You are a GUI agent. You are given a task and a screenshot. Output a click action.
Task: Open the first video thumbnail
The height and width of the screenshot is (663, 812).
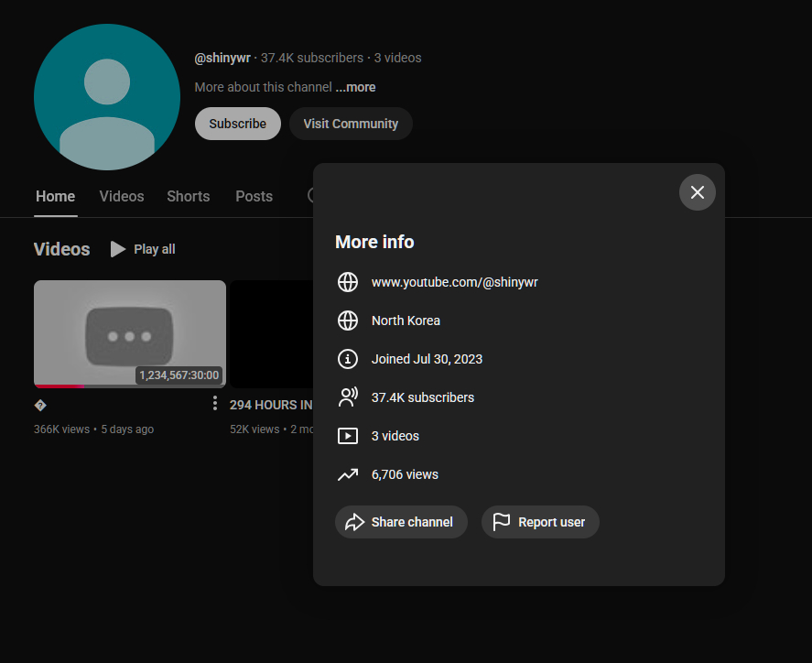[130, 333]
